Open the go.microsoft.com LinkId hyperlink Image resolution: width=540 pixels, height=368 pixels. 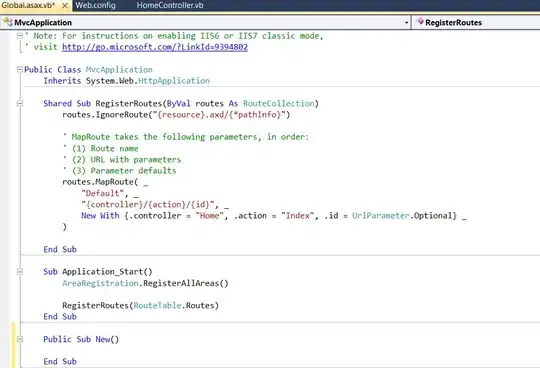(155, 47)
